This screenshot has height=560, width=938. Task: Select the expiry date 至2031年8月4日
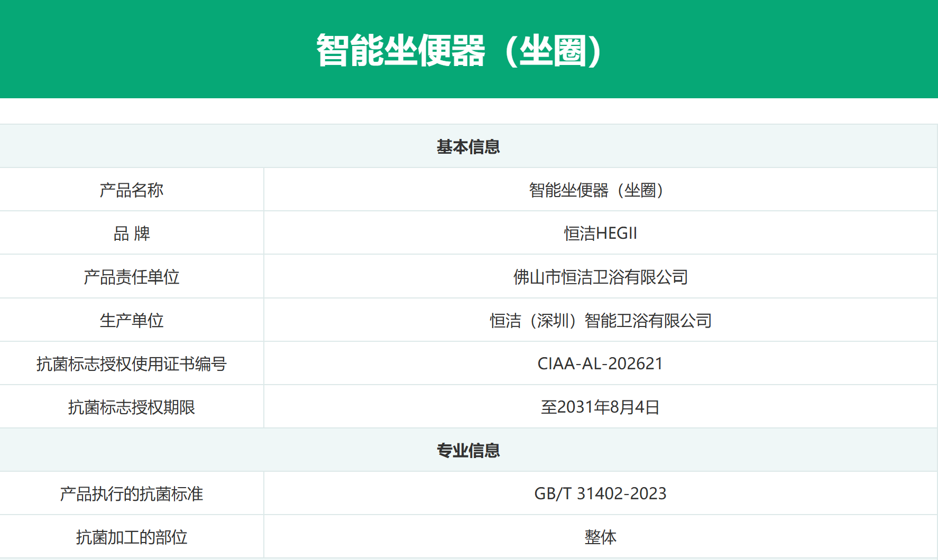601,407
